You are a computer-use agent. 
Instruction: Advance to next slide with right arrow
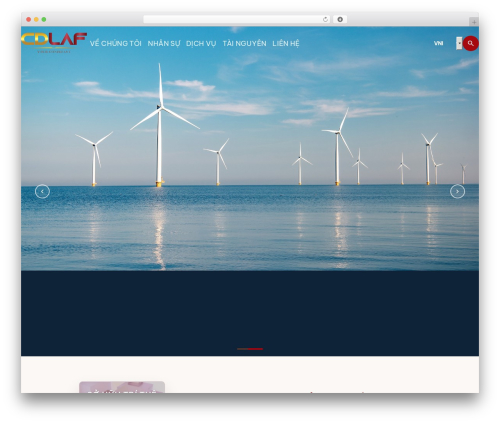457,191
